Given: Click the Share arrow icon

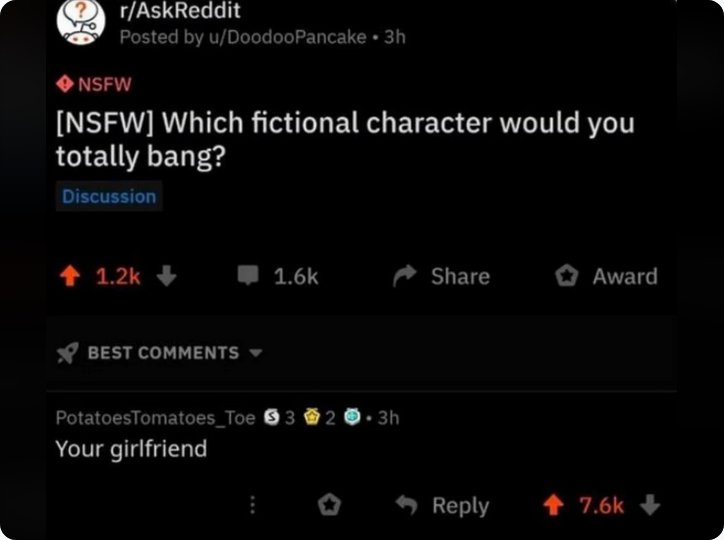Looking at the screenshot, I should (404, 276).
